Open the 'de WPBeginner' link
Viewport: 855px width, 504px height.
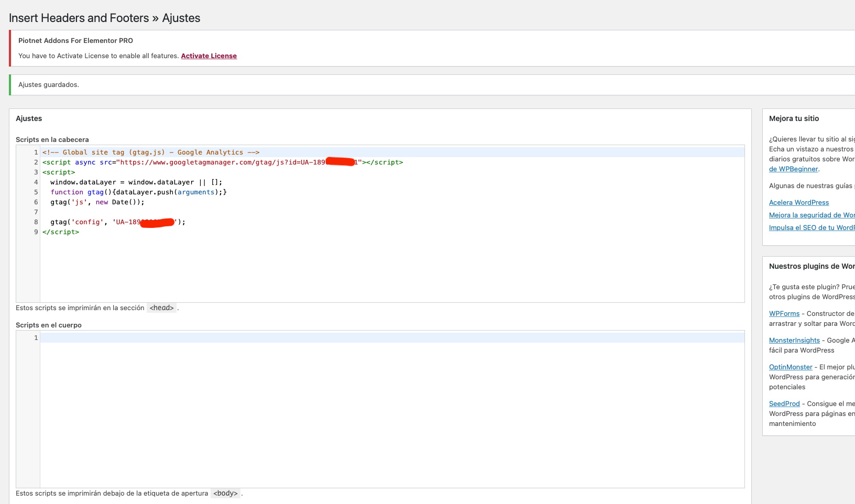click(x=793, y=169)
